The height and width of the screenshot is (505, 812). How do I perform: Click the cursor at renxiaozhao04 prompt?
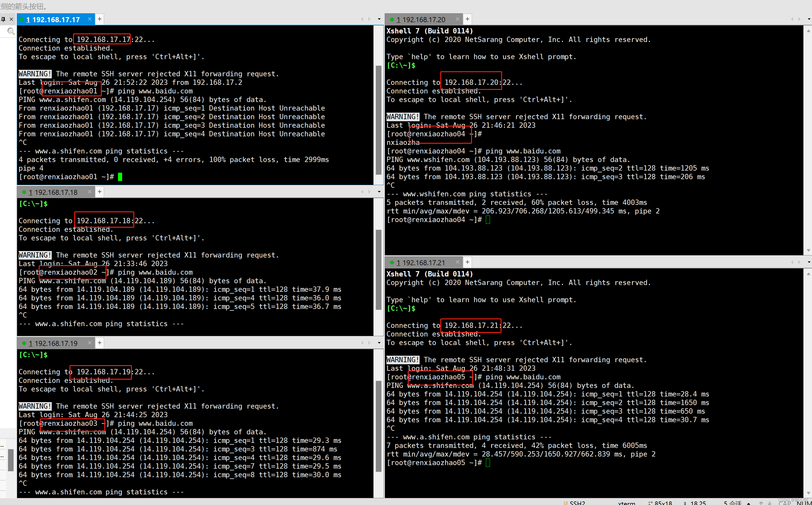488,220
